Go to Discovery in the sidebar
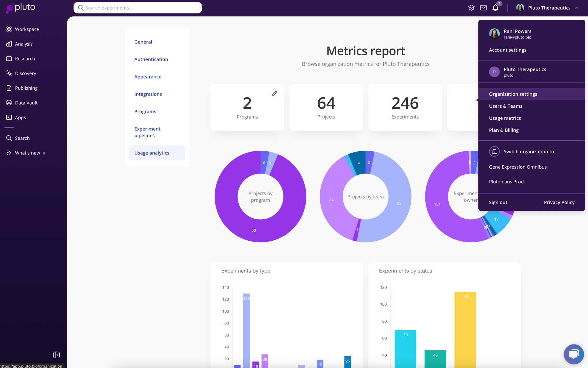588x368 pixels. point(25,73)
